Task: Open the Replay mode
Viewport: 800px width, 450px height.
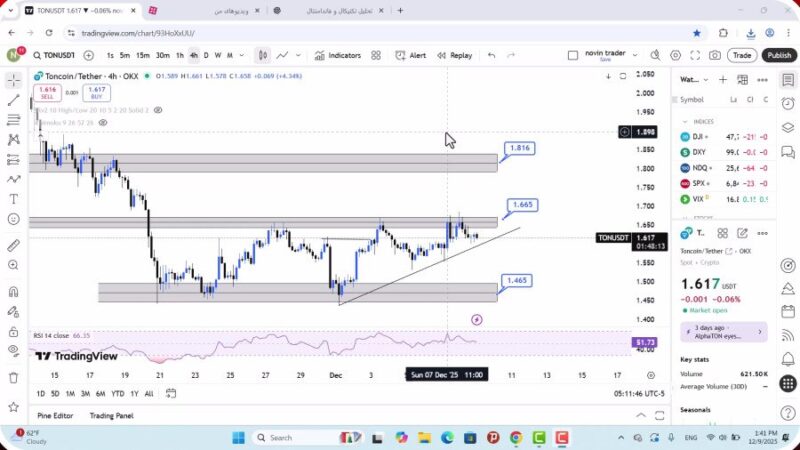Action: [454, 56]
